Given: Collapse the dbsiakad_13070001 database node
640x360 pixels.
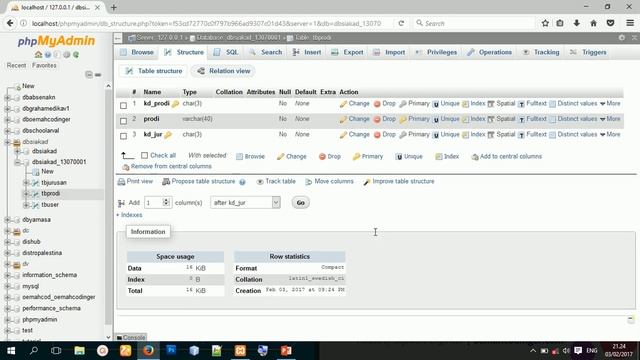Looking at the screenshot, I should [17, 162].
